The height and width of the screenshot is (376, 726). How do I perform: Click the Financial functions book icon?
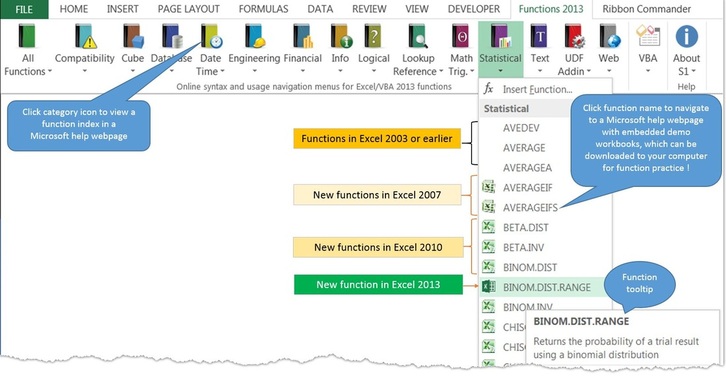(303, 36)
